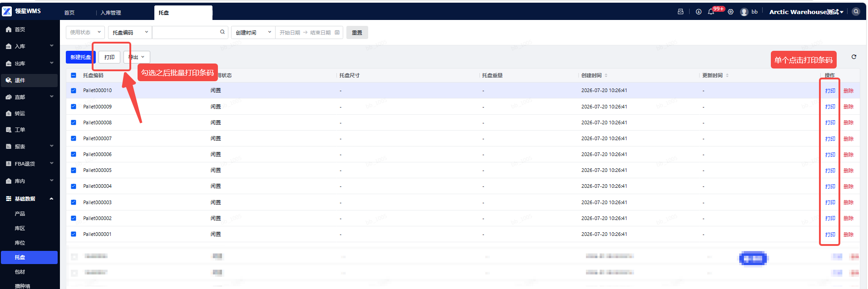The height and width of the screenshot is (289, 868).
Task: Open the 导出 export dropdown
Action: coord(137,57)
